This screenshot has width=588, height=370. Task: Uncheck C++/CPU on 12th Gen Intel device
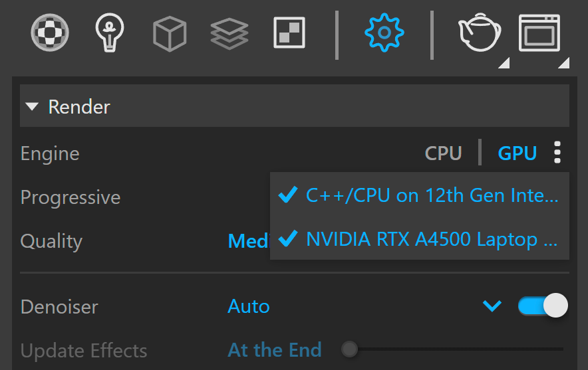[x=419, y=195]
